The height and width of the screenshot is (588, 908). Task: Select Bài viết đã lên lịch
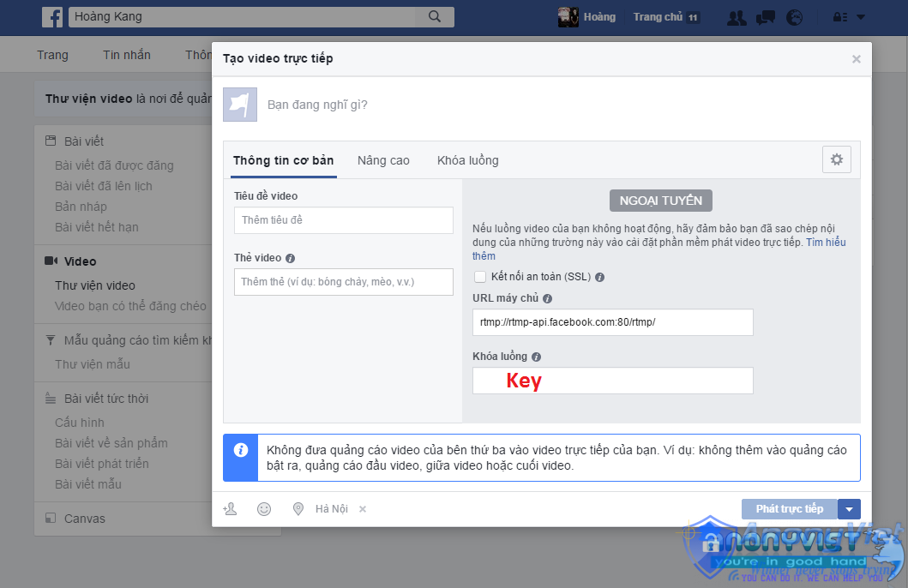[104, 186]
